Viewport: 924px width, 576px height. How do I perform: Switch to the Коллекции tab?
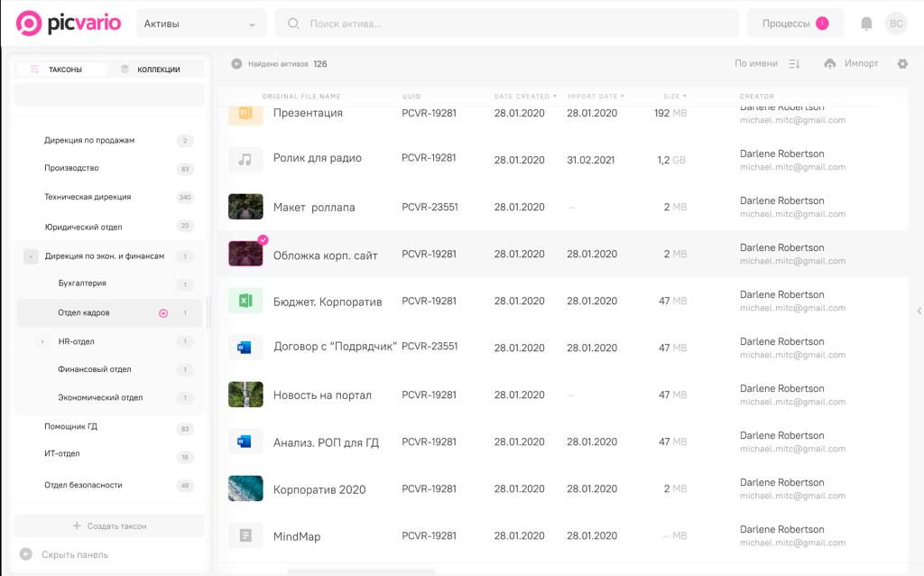[157, 70]
